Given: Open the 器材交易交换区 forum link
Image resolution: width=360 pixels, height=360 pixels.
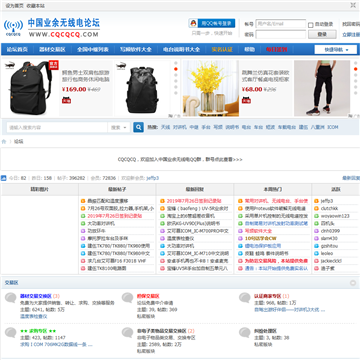Looking at the screenshot, I should (x=36, y=296).
